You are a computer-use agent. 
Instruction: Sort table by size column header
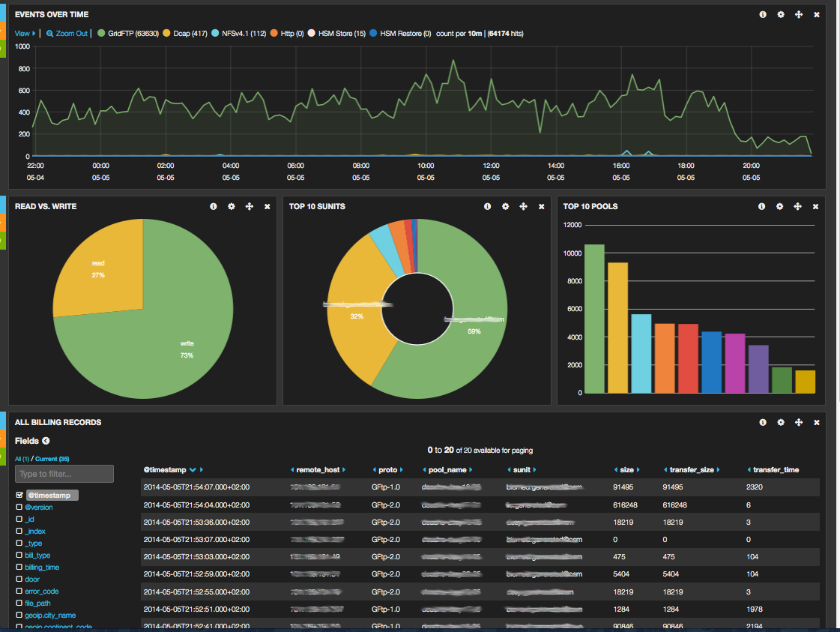[626, 470]
